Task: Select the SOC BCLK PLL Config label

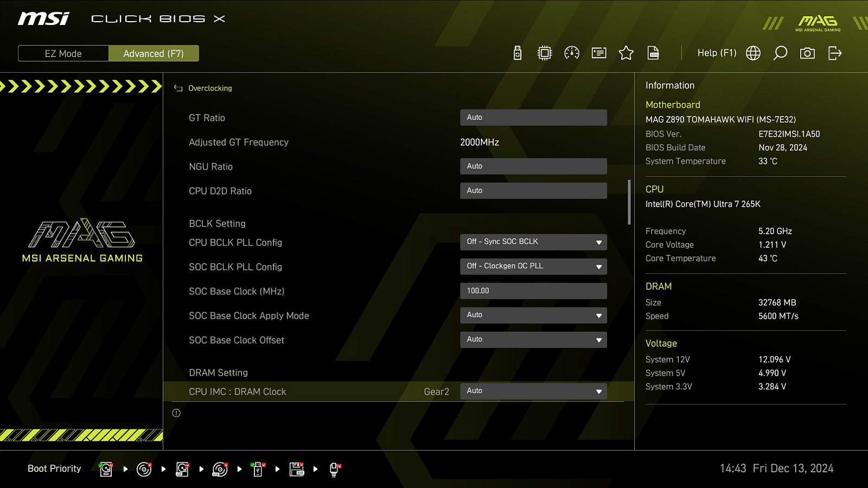Action: click(x=235, y=267)
